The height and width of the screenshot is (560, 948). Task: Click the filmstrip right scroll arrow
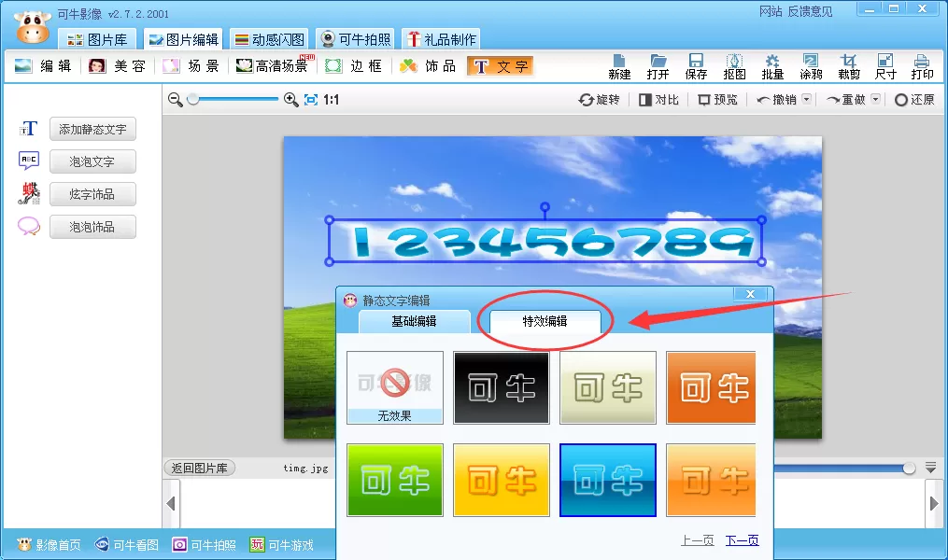click(933, 503)
